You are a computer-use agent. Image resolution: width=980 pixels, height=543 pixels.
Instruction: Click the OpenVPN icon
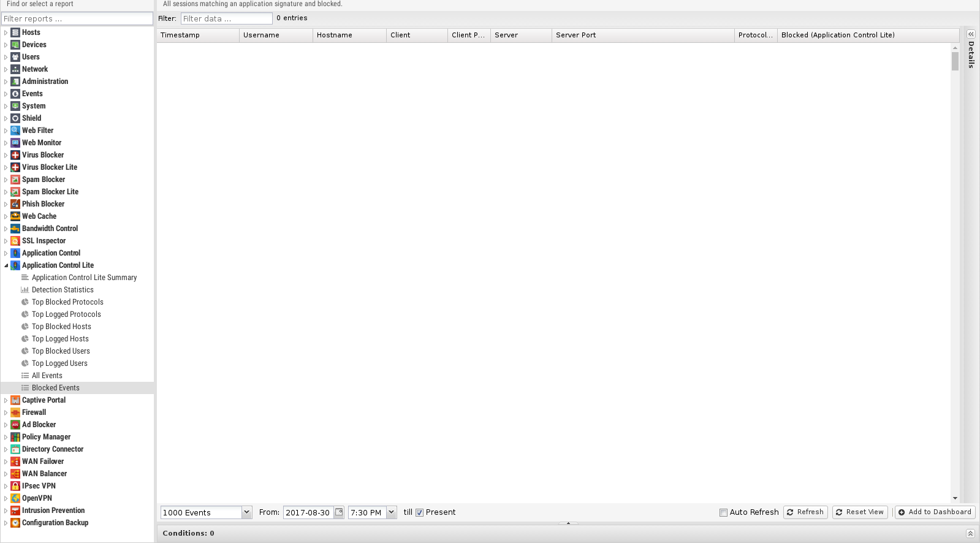(x=15, y=498)
